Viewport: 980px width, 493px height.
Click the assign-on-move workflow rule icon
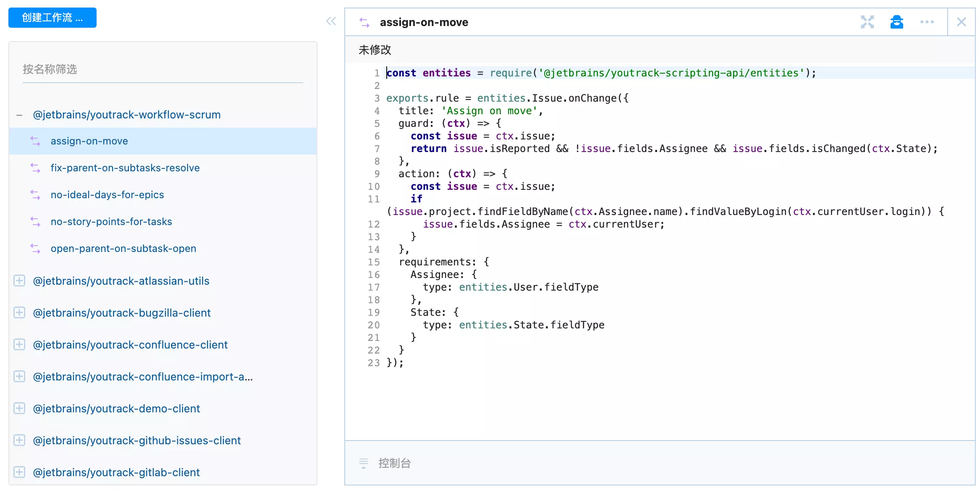point(34,141)
